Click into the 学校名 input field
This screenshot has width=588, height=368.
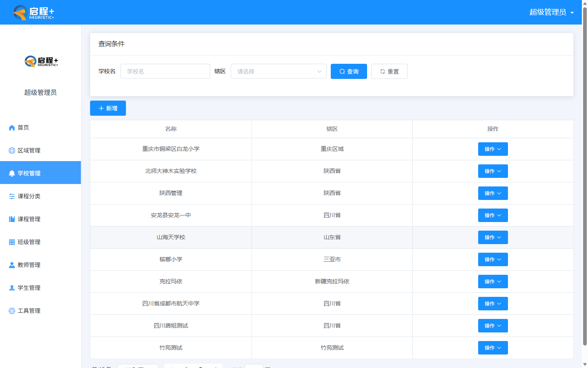(165, 71)
